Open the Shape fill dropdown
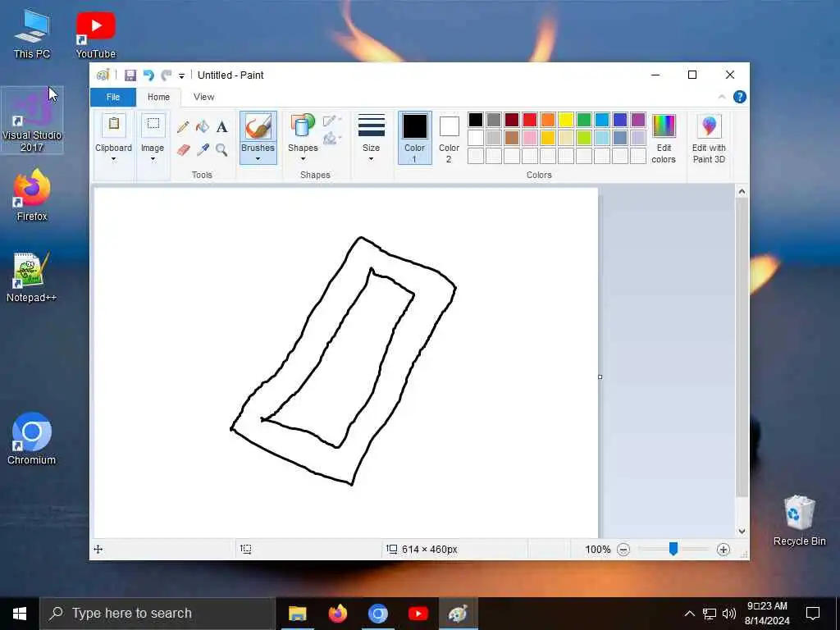 pos(332,138)
